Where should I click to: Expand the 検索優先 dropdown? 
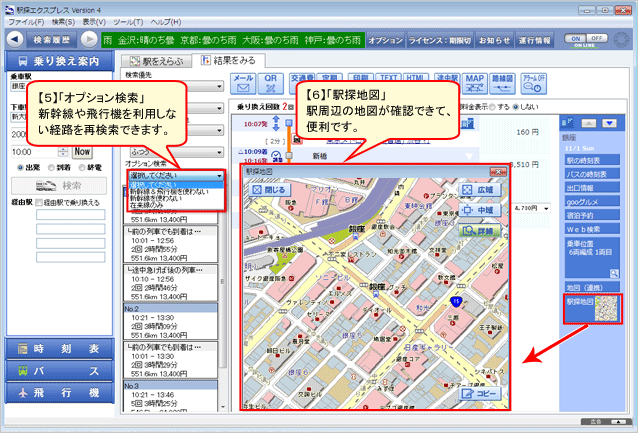218,87
